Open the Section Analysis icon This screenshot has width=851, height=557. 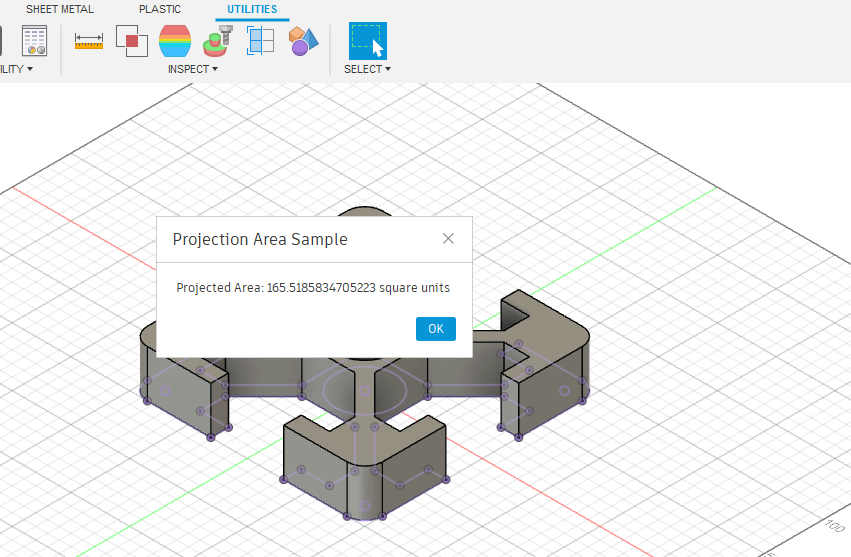tap(261, 41)
